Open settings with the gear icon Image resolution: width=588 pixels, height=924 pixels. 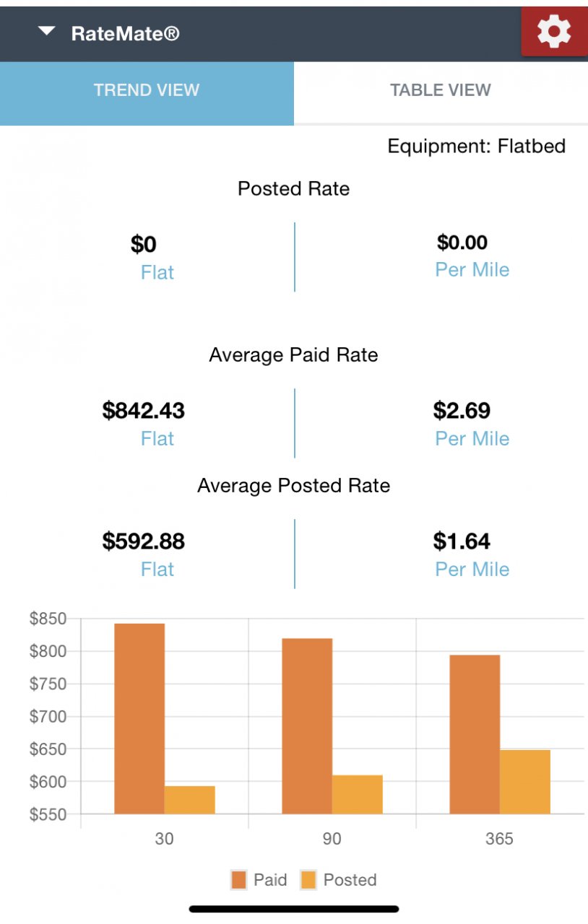point(554,32)
